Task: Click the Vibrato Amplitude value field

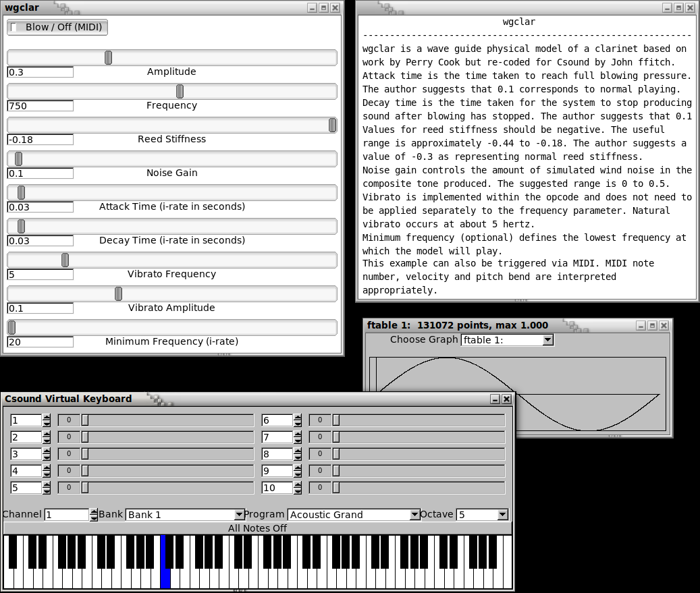Action: click(41, 308)
